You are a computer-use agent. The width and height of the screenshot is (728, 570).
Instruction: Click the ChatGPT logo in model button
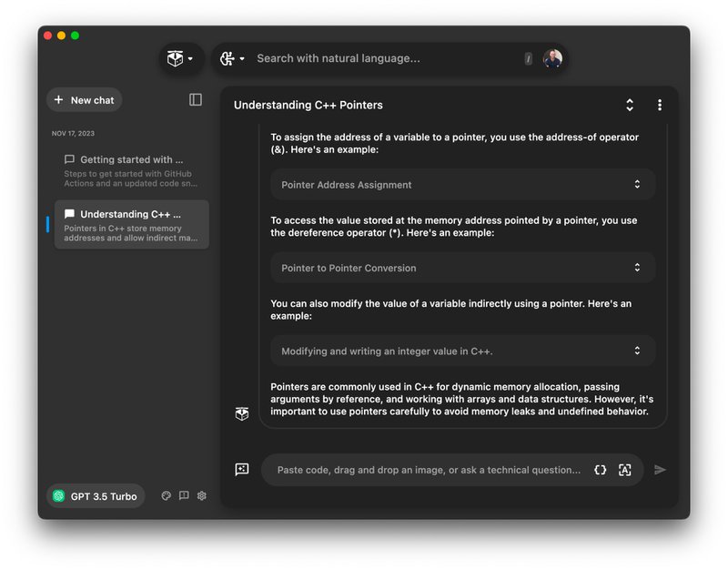click(59, 495)
